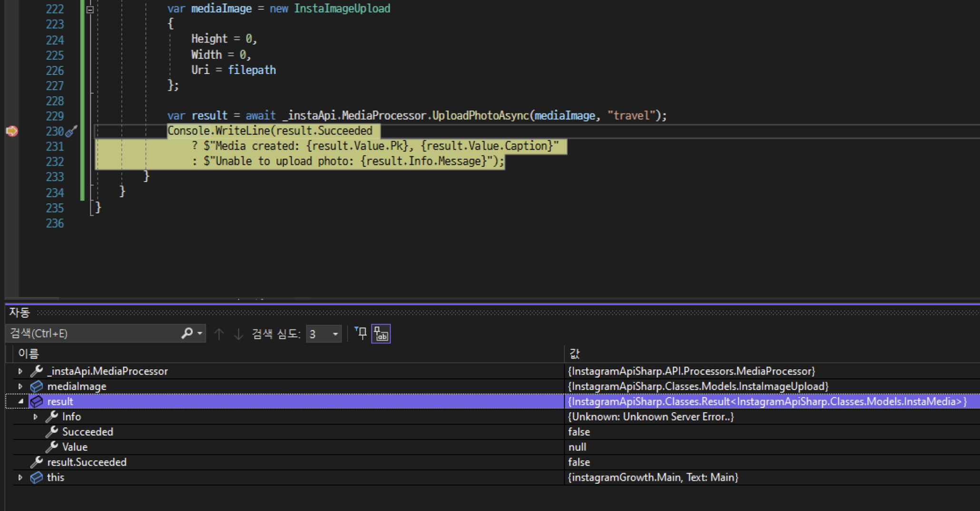
Task: Click UploadPhotoAsync method call in code
Action: 480,116
